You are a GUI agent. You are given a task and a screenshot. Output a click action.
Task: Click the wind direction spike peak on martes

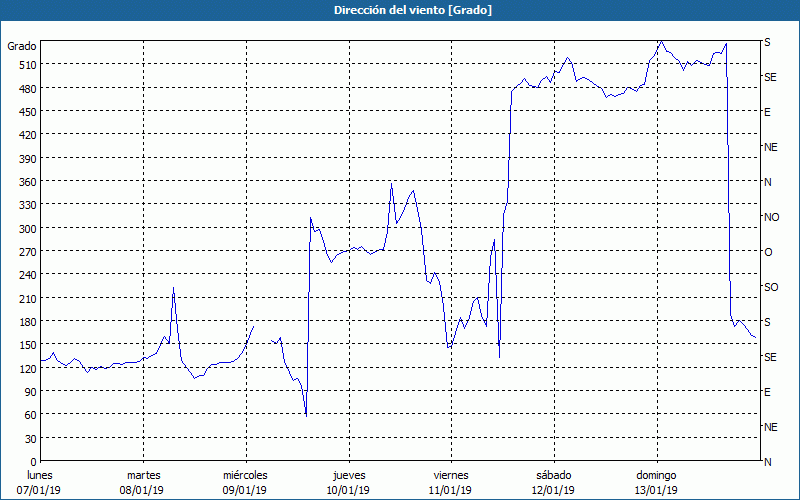coord(173,288)
